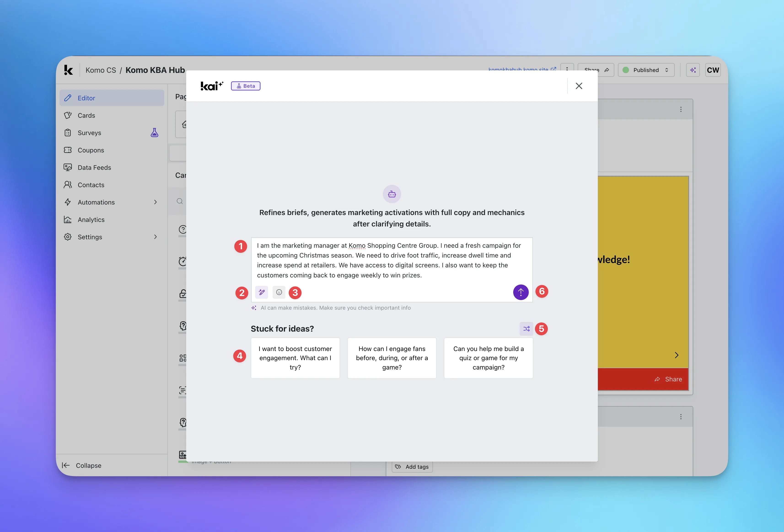Click the Contacts people icon
This screenshot has height=532, width=784.
tap(68, 185)
